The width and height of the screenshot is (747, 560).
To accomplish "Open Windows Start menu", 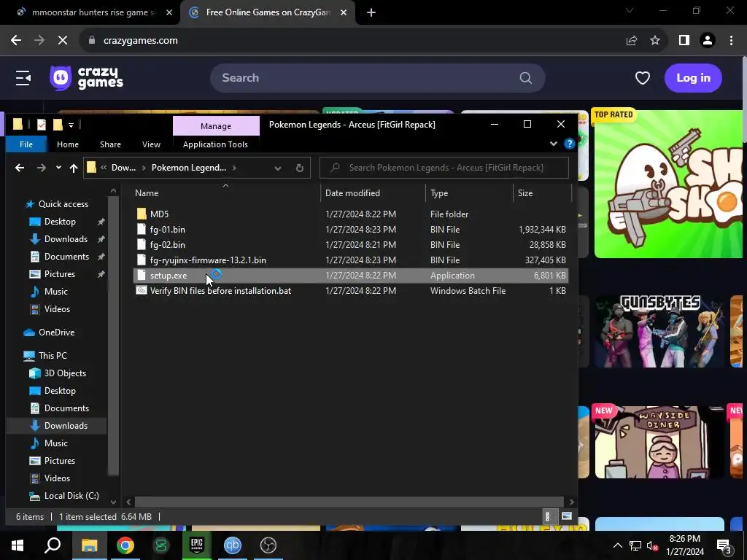I will tap(18, 545).
